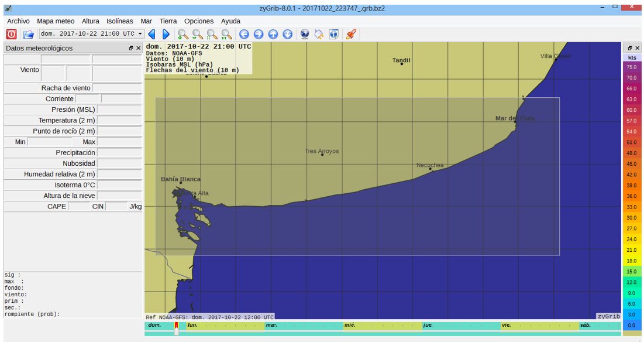Click the globe download GRIB icon

(x=305, y=34)
